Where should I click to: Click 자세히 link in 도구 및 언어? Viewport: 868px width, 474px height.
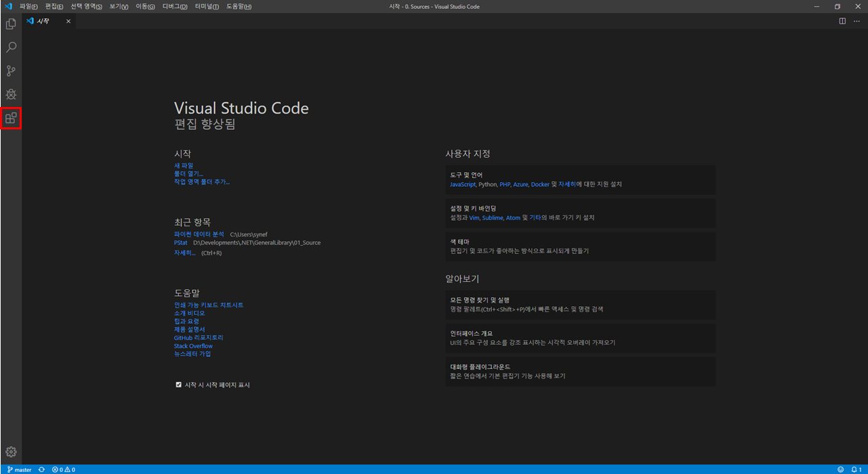point(567,184)
